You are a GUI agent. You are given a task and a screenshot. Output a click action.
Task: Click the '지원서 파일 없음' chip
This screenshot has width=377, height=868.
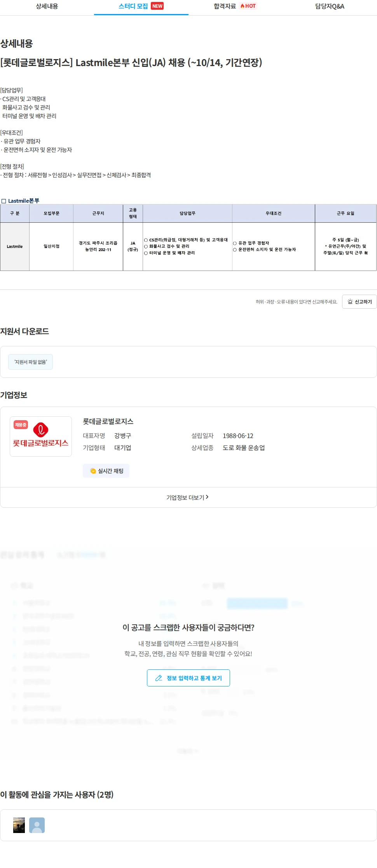tap(30, 362)
